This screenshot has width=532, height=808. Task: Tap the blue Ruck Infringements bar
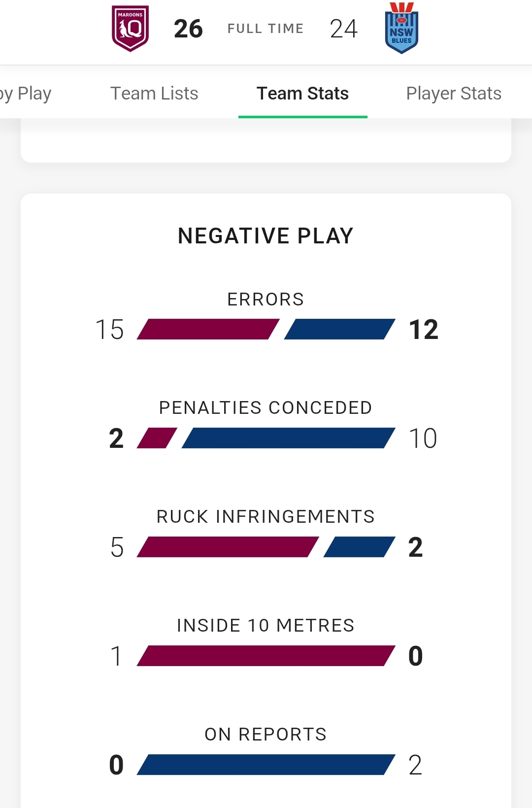click(x=360, y=547)
